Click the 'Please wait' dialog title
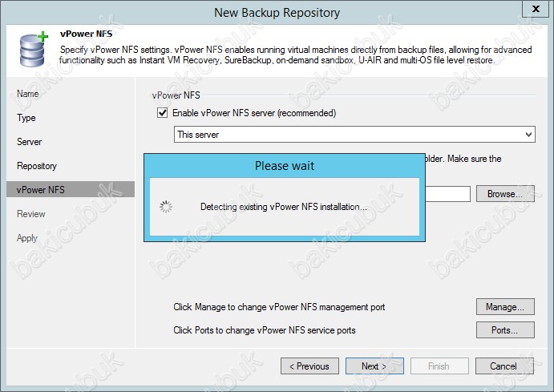 tap(285, 166)
